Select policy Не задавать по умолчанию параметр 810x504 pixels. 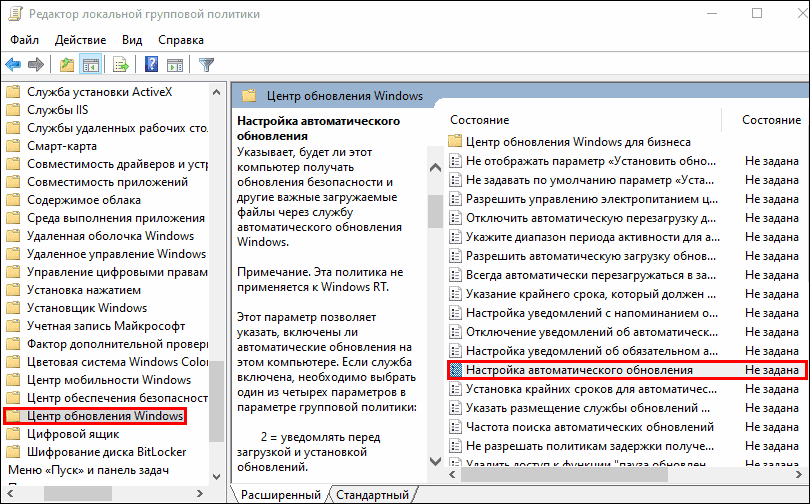click(590, 180)
